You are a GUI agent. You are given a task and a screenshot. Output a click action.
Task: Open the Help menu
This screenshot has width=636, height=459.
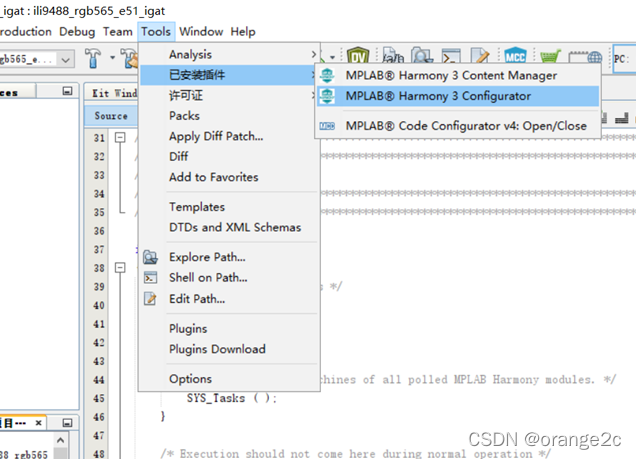point(243,32)
